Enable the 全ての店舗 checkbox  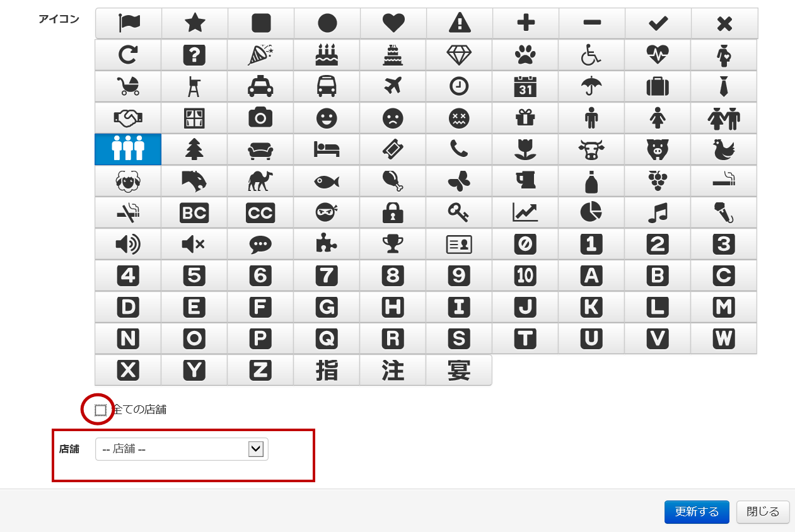point(100,410)
